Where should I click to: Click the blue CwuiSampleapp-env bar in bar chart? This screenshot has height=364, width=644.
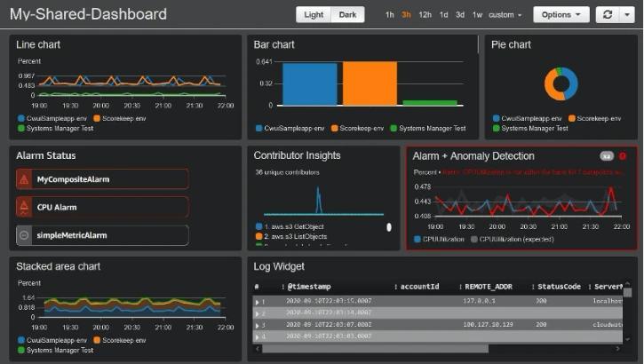(310, 84)
